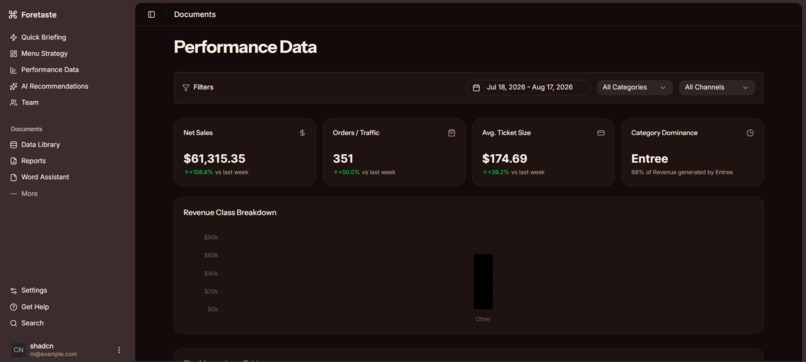Viewport: 806px width, 362px height.
Task: Click the Data Library database icon
Action: [13, 145]
